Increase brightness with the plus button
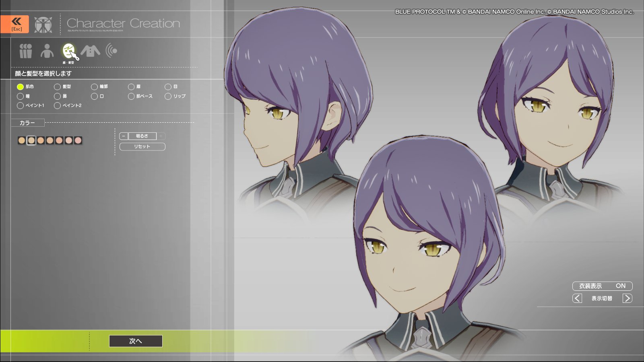 (x=161, y=136)
